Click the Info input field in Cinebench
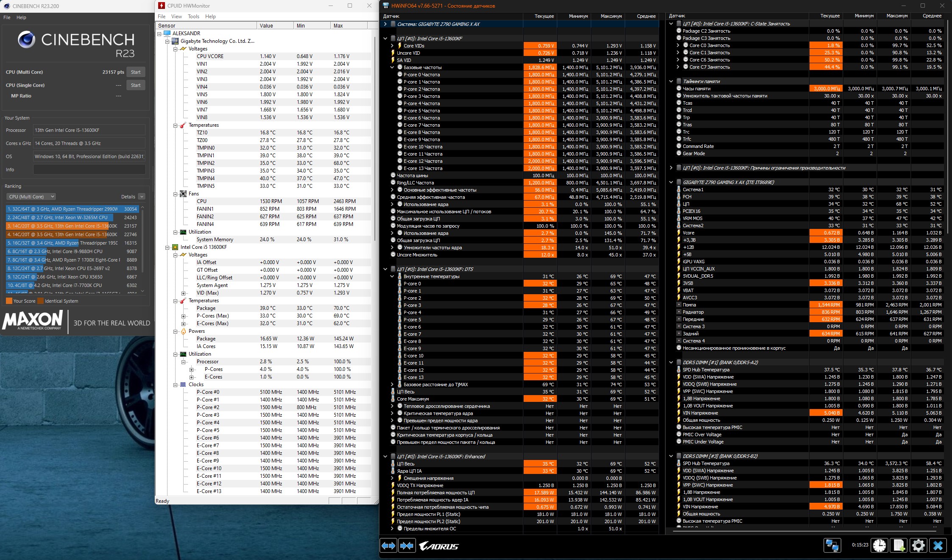This screenshot has height=560, width=952. [89, 170]
